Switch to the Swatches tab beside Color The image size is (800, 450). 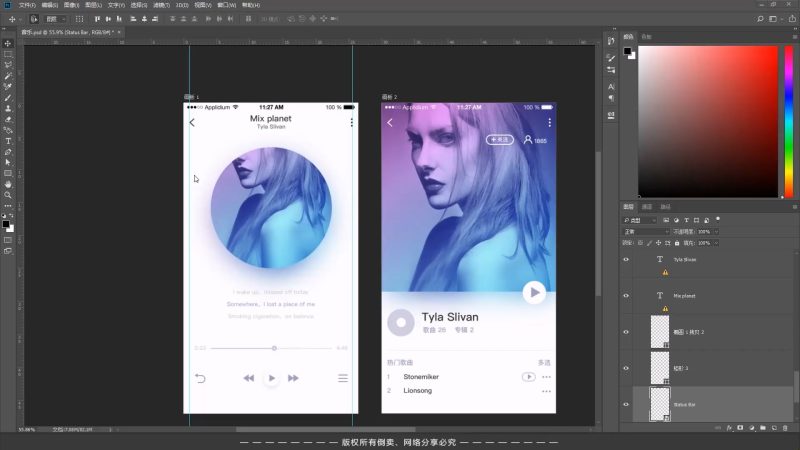click(x=646, y=37)
